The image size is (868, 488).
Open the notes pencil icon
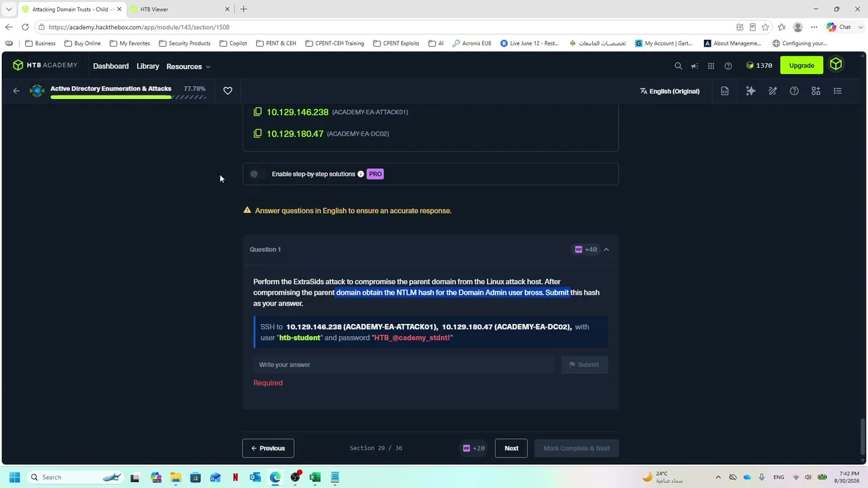coord(772,91)
